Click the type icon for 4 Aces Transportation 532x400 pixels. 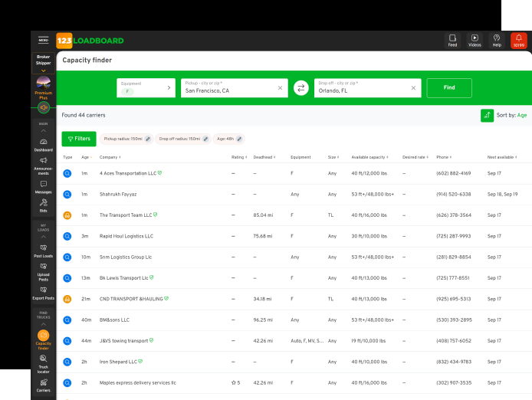tap(67, 173)
